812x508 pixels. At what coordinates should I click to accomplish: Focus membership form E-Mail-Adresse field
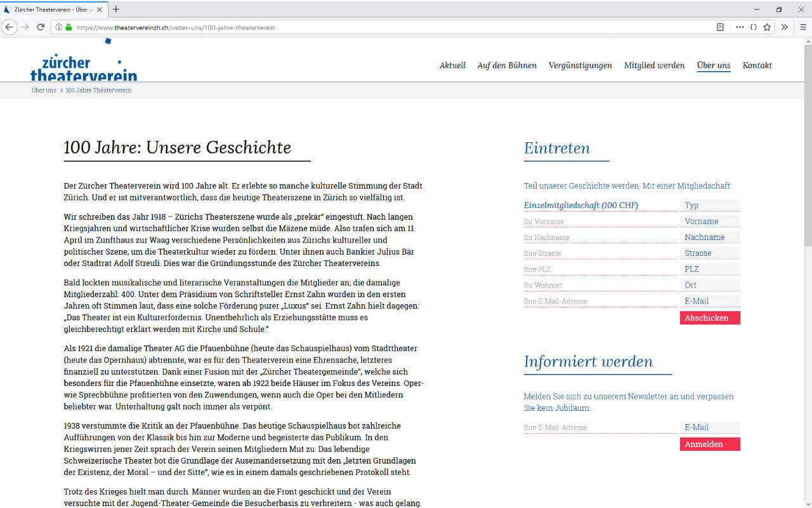tap(600, 301)
